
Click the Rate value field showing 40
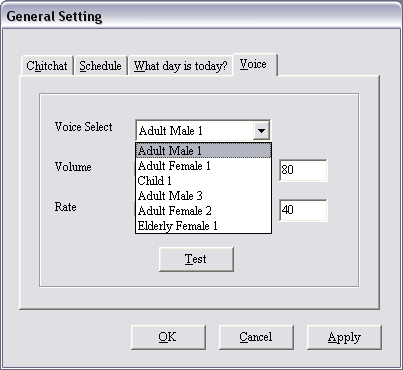coord(303,210)
